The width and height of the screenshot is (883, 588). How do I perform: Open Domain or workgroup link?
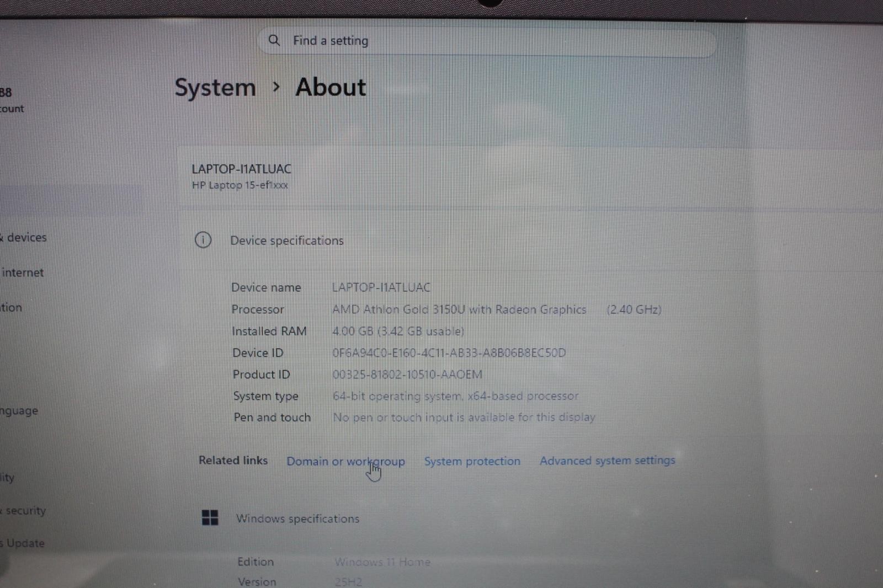click(x=345, y=461)
